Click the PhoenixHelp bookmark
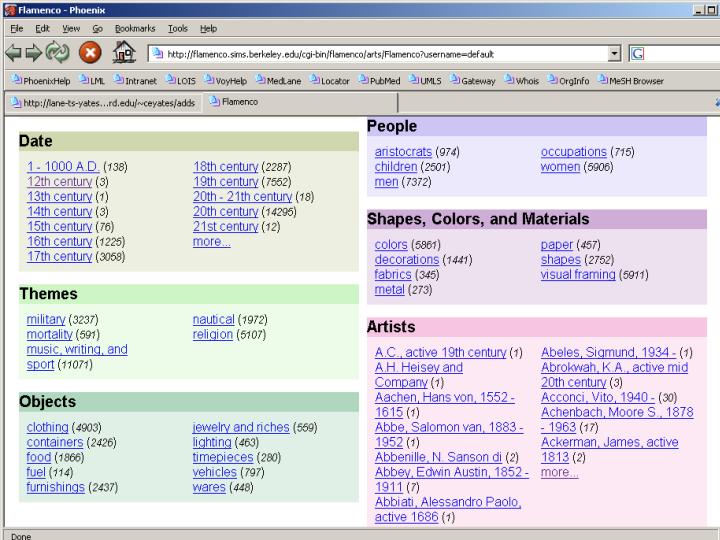Screen dimensions: 720x540 40,81
